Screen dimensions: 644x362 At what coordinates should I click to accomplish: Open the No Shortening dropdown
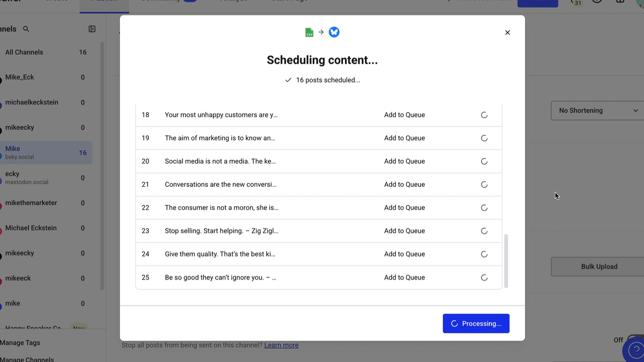(598, 110)
